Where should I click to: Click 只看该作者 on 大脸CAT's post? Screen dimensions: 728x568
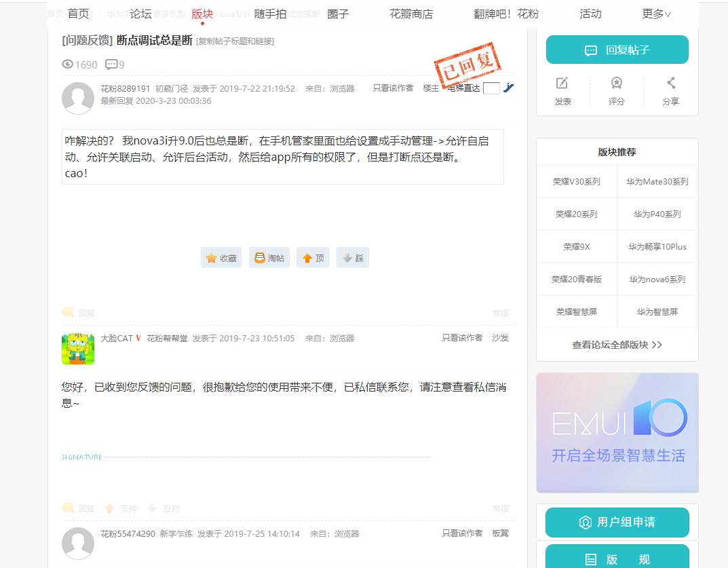(x=462, y=338)
